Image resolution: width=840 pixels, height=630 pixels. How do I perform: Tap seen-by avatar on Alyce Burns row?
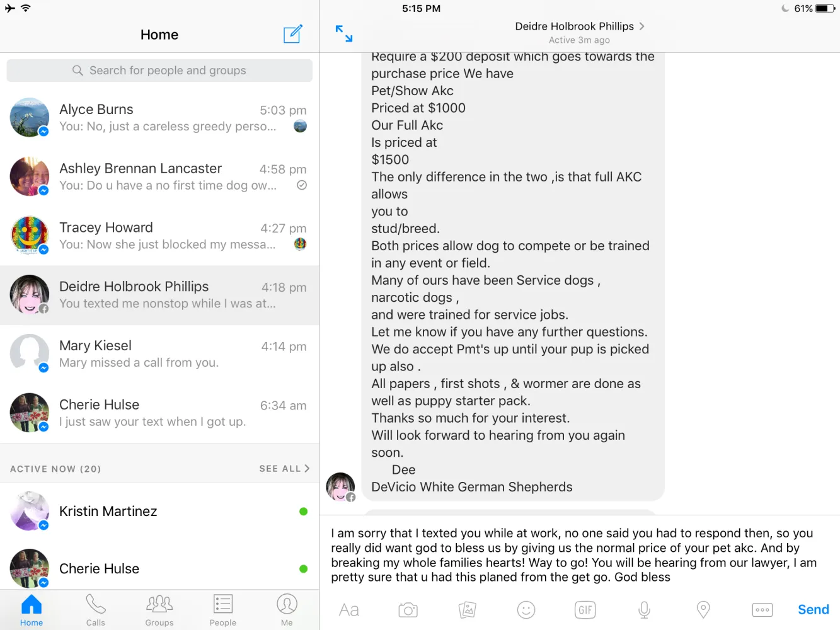click(301, 126)
